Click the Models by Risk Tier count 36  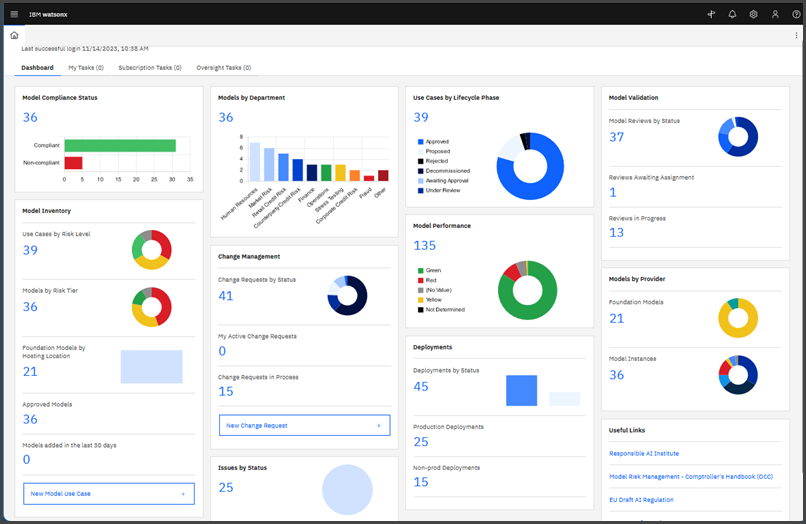tap(30, 307)
